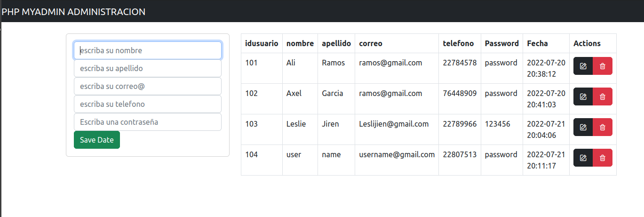The height and width of the screenshot is (217, 644).
Task: Edit user 103 Leslie with pencil icon
Action: (x=583, y=127)
